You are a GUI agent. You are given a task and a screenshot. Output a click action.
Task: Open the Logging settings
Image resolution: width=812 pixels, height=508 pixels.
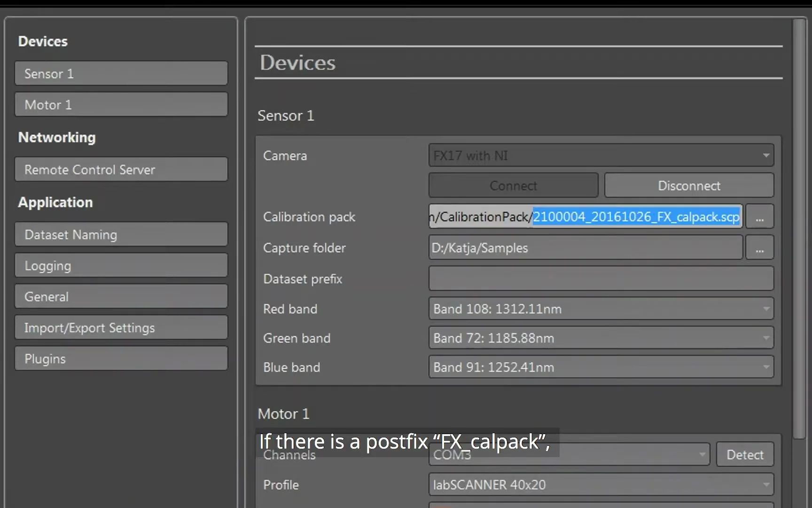(121, 265)
